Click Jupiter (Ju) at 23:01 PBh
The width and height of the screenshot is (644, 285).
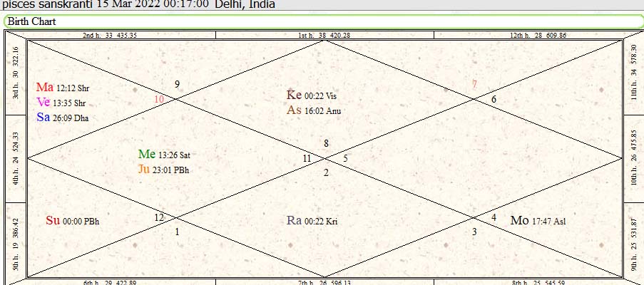point(163,170)
